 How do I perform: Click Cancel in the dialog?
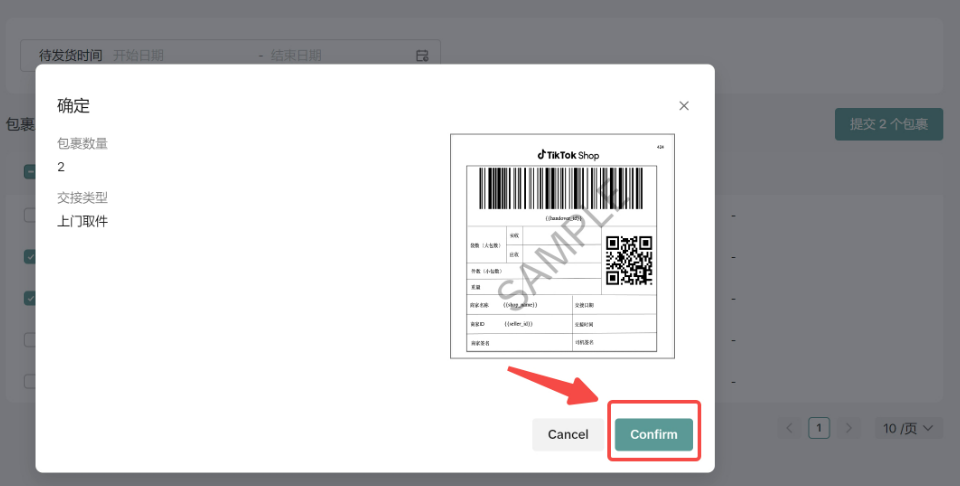568,434
